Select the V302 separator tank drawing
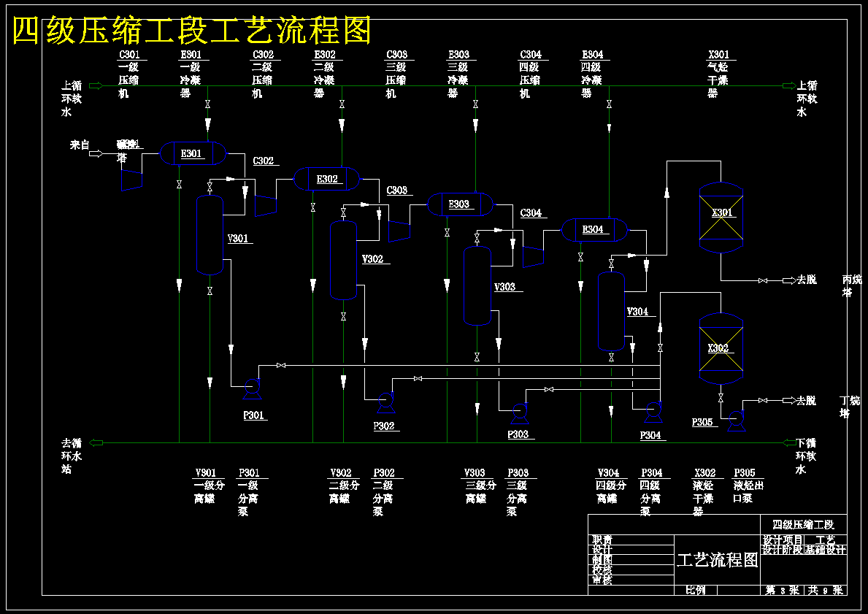 click(x=343, y=260)
